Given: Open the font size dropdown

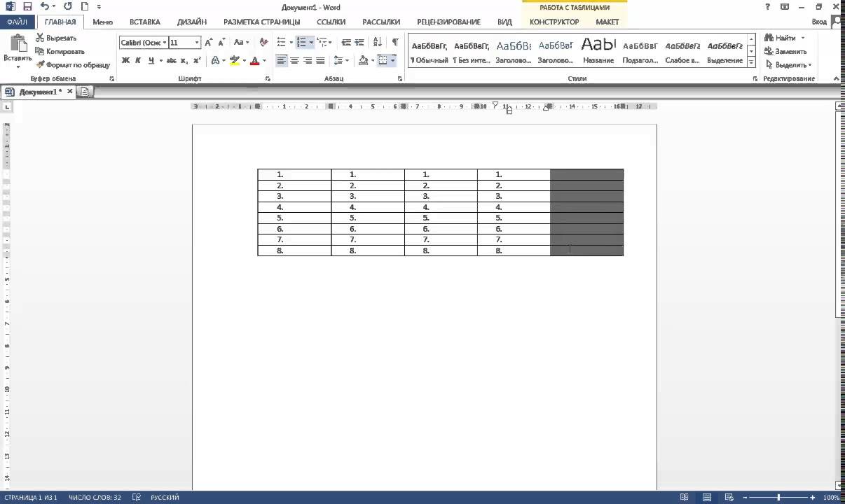Looking at the screenshot, I should pos(198,43).
